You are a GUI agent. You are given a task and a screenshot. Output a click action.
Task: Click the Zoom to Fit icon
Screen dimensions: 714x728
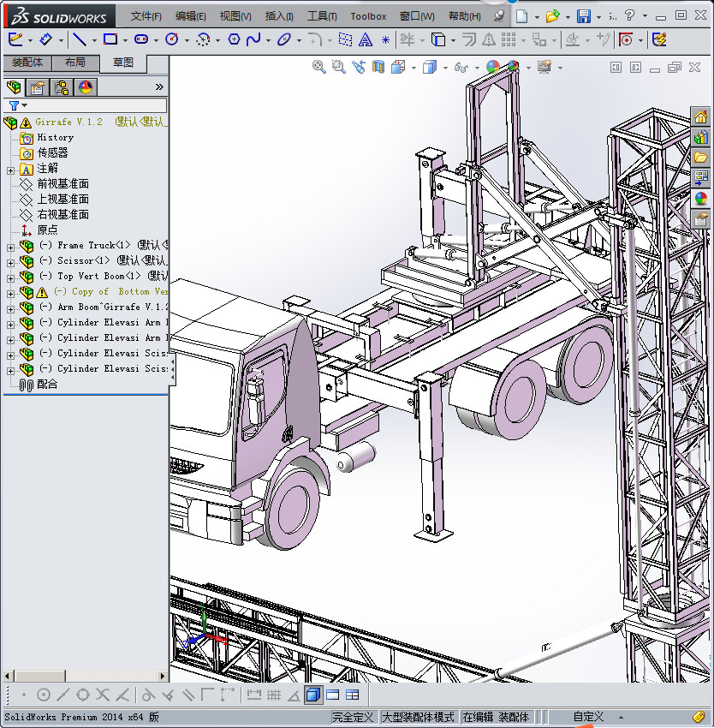pos(319,67)
